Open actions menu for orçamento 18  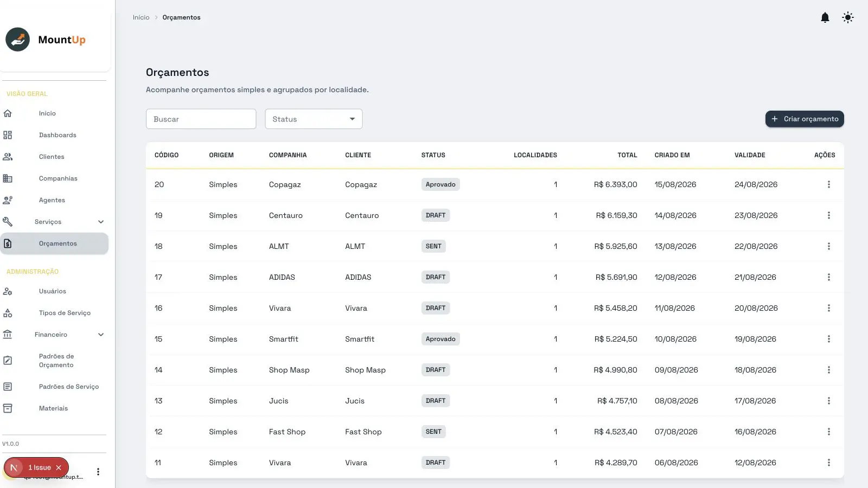click(x=828, y=246)
